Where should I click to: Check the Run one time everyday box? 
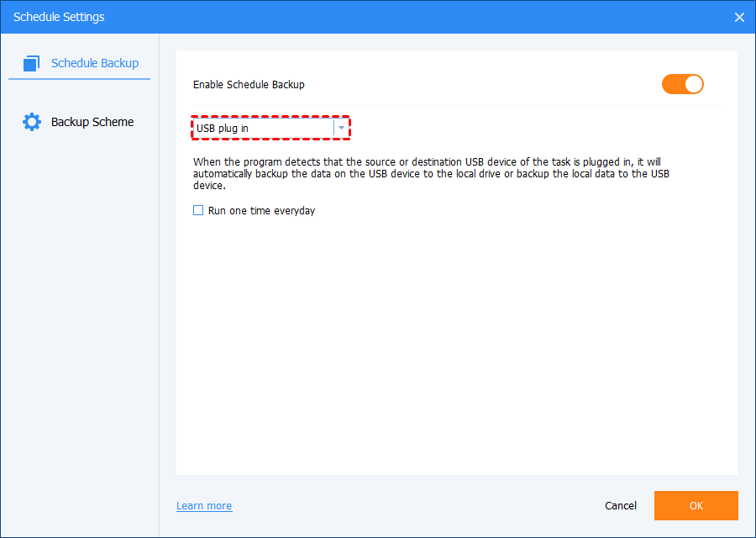pyautogui.click(x=199, y=211)
